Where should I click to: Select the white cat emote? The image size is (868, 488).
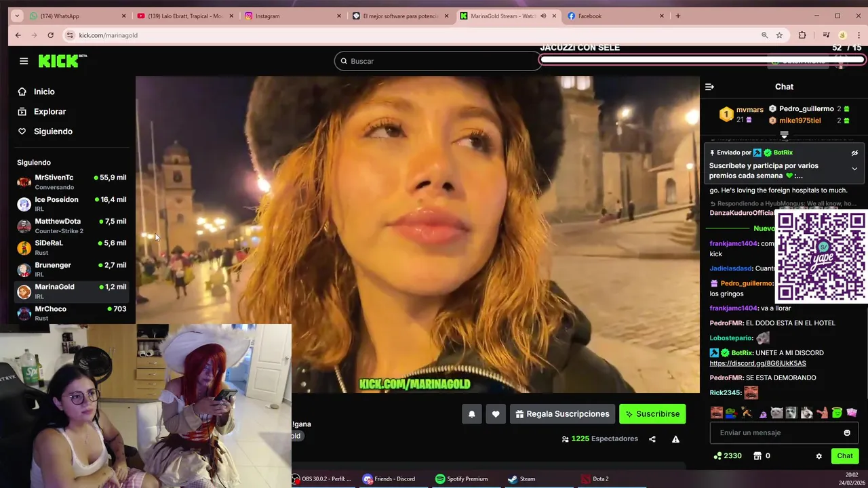[777, 413]
